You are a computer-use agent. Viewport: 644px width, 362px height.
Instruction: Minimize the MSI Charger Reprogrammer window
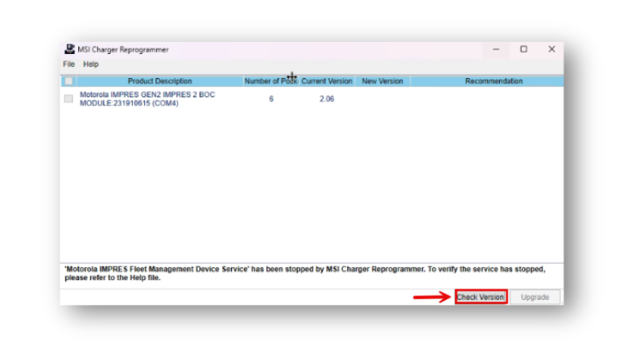495,49
